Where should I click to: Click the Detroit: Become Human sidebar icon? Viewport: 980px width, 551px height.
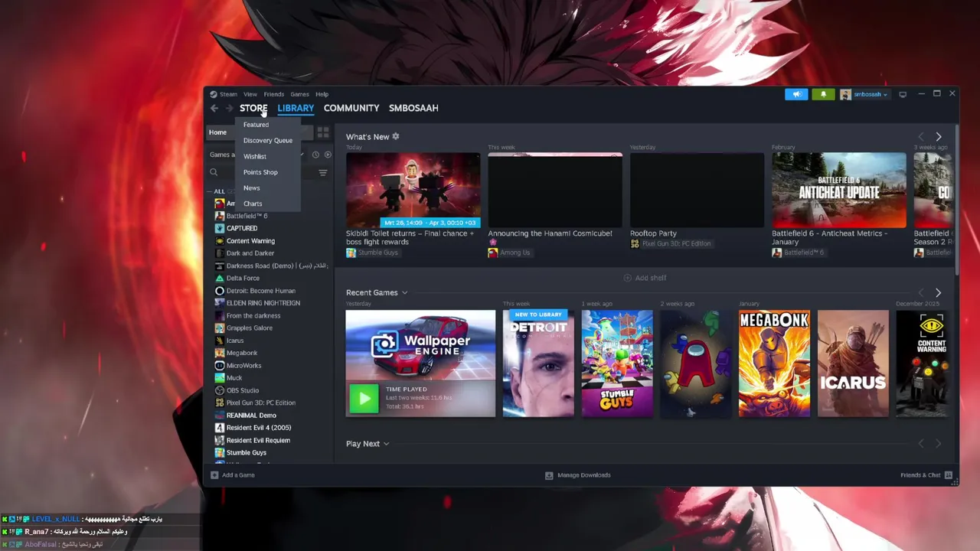tap(220, 291)
